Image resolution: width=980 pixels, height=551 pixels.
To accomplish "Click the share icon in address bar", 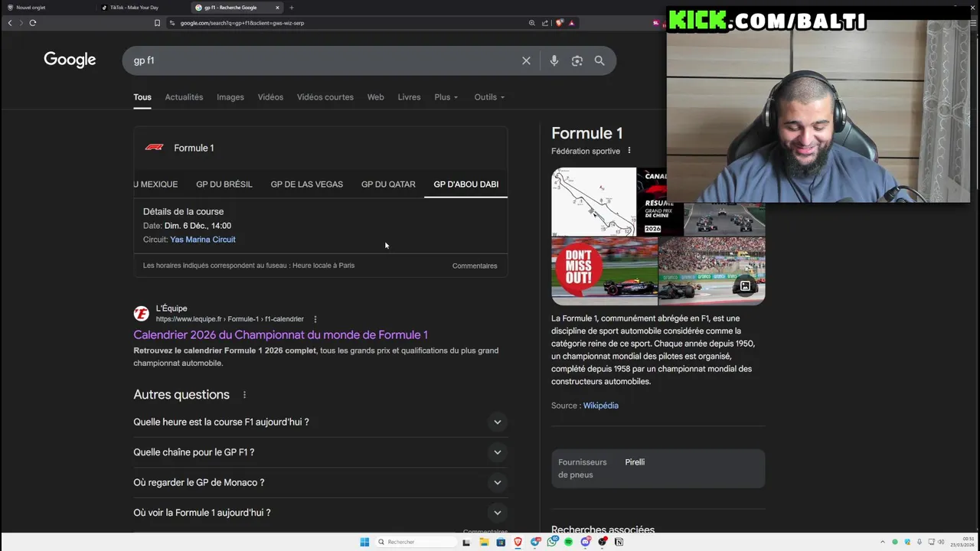I will pyautogui.click(x=545, y=23).
